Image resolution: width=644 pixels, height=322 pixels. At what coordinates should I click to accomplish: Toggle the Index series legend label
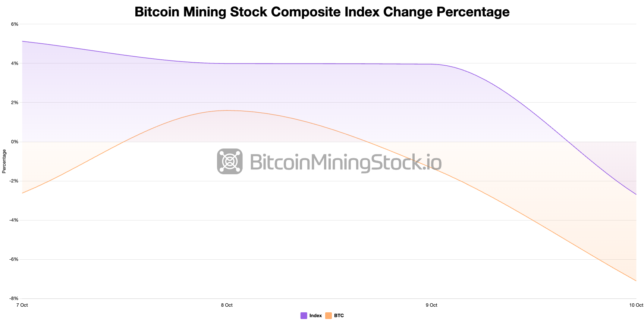tap(315, 316)
